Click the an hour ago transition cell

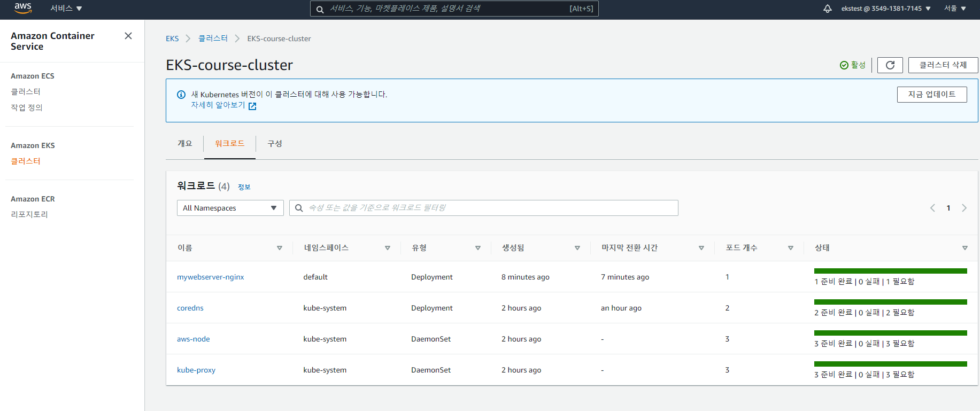621,308
